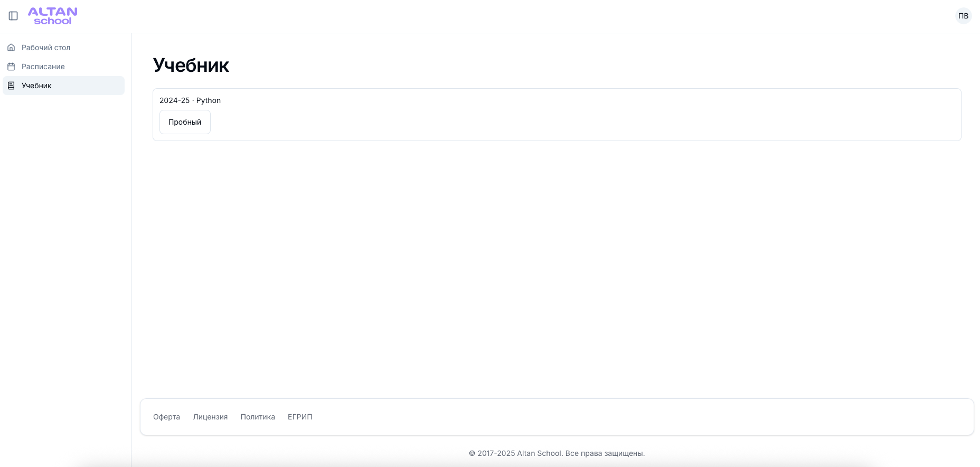The image size is (980, 467).
Task: Collapse the sidebar with the panel icon
Action: click(13, 16)
